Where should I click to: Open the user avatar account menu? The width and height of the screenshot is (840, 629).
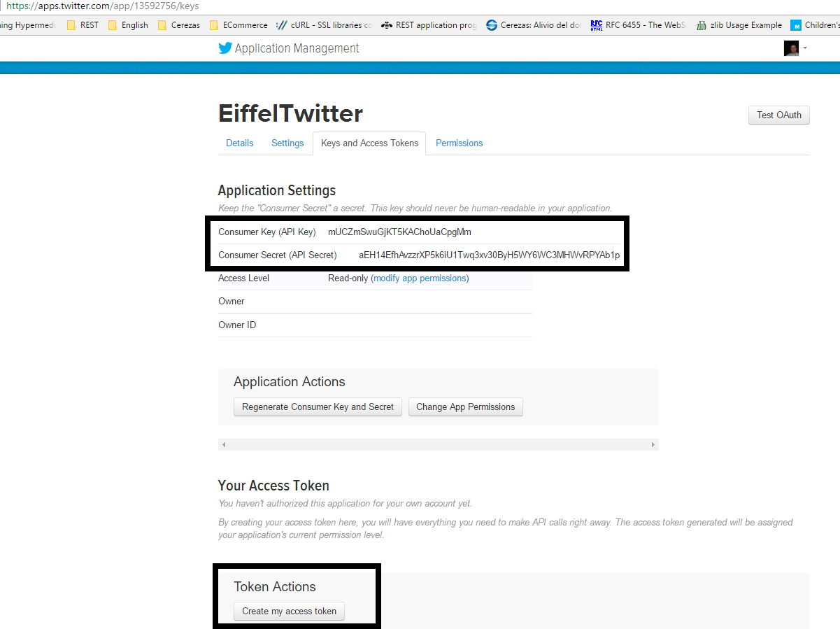(x=795, y=48)
